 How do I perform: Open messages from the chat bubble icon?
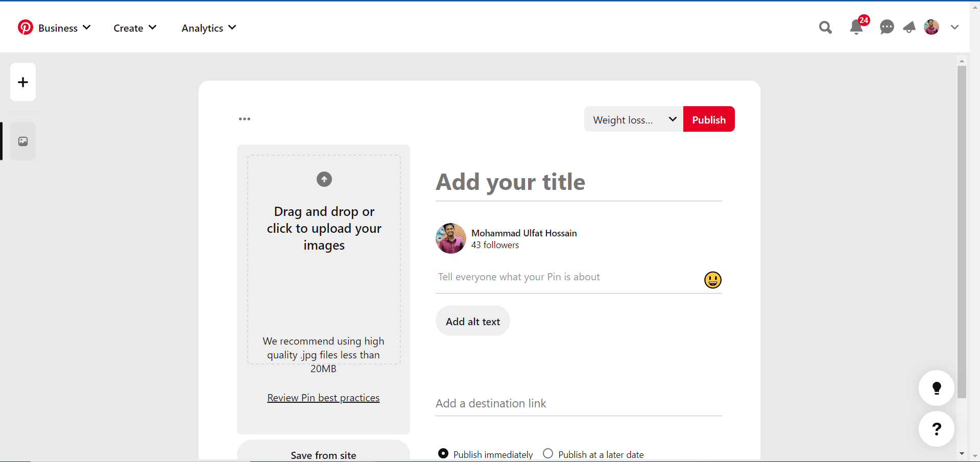(887, 28)
